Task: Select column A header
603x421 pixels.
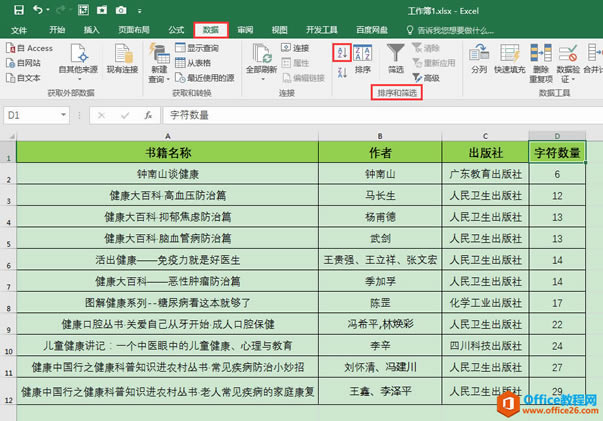Action: point(168,136)
